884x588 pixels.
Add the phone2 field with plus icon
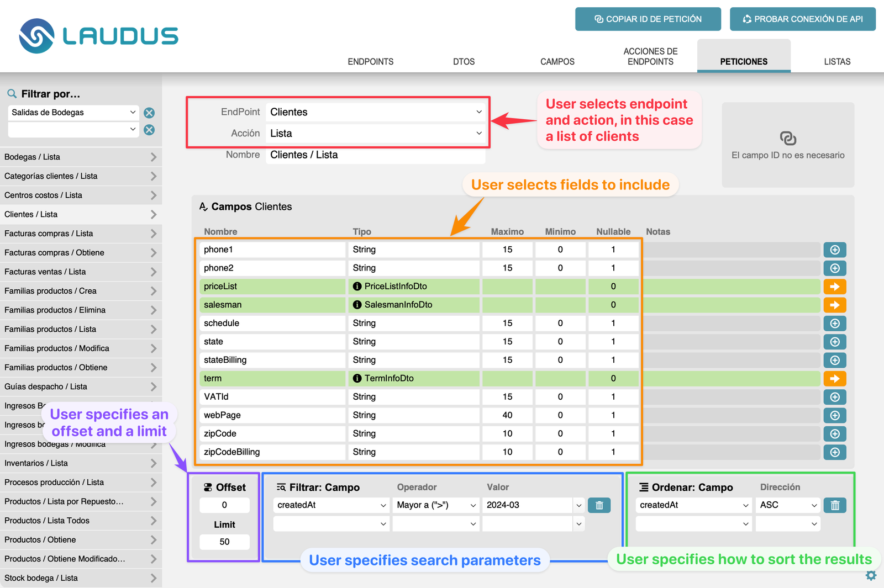[x=835, y=268]
